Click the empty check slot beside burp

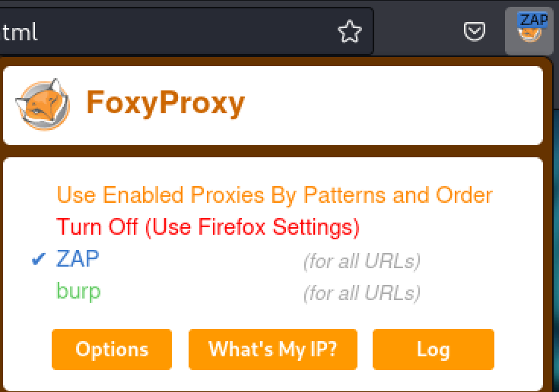pyautogui.click(x=40, y=292)
